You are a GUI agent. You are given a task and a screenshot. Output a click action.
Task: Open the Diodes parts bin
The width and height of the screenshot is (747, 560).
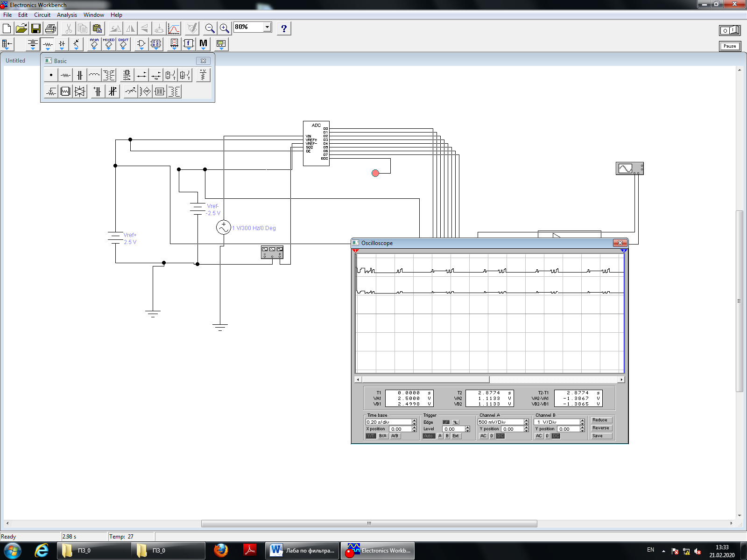tap(62, 44)
